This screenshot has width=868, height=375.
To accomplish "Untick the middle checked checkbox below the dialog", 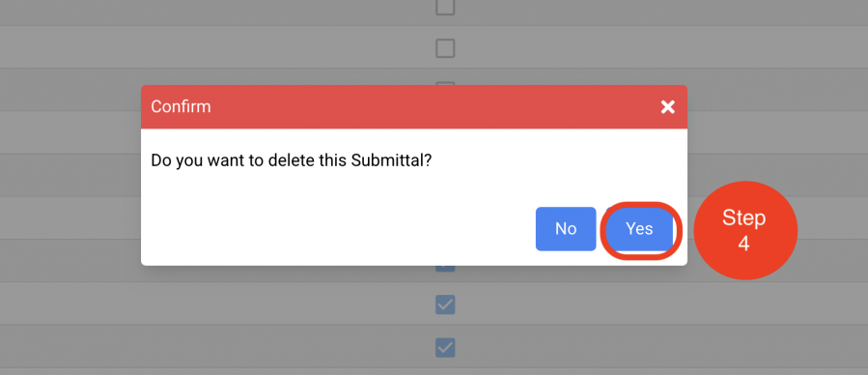I will 445,304.
